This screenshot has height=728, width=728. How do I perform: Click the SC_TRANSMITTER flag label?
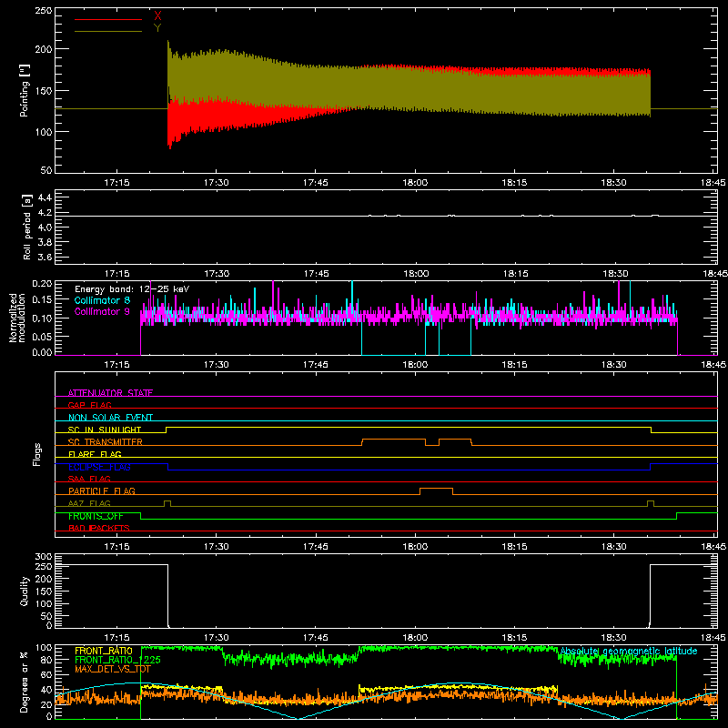coord(106,442)
